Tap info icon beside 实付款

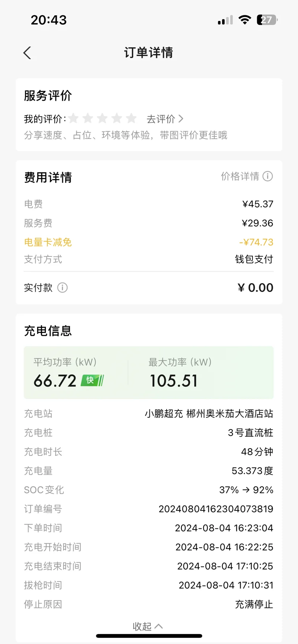point(62,288)
